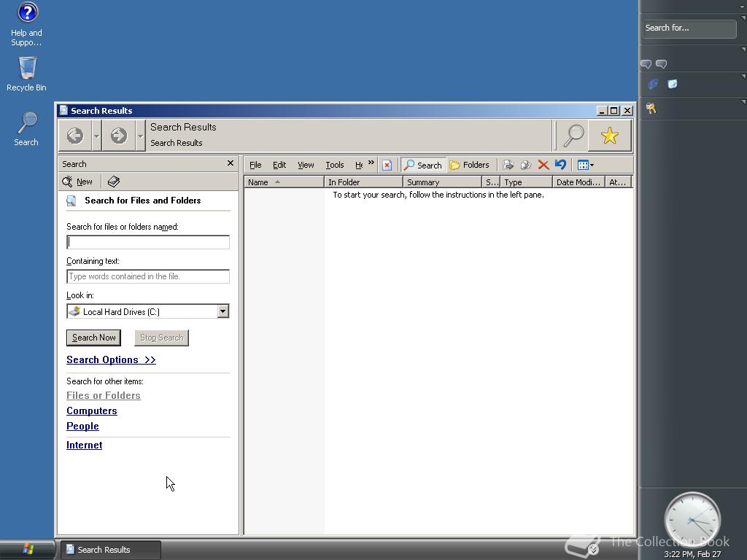Screen dimensions: 747x560
Task: Click the Containing text input field
Action: (x=147, y=276)
